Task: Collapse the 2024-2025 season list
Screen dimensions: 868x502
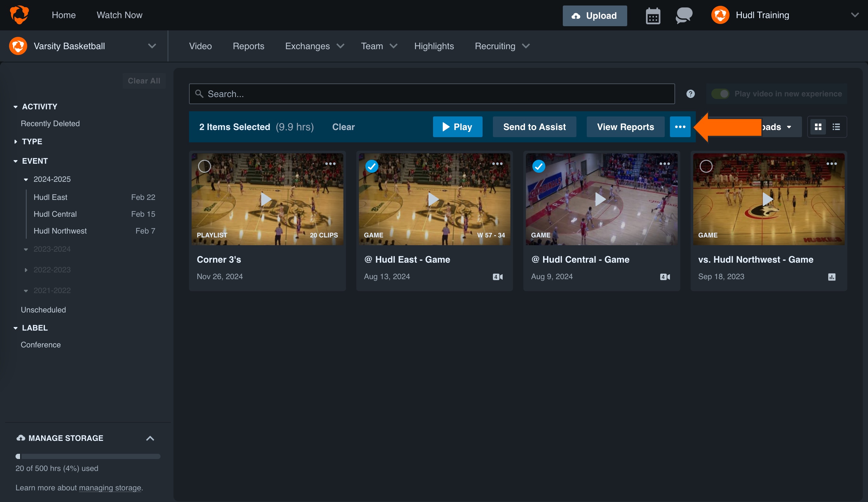Action: (x=26, y=179)
